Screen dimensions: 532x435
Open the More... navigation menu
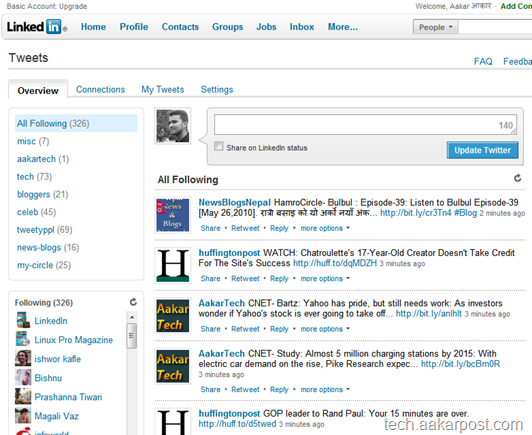[x=342, y=27]
